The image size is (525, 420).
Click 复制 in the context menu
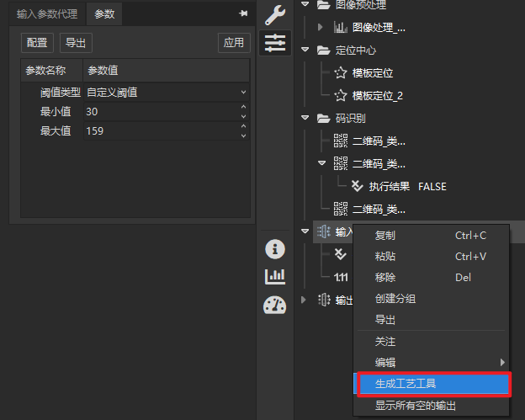coord(384,236)
